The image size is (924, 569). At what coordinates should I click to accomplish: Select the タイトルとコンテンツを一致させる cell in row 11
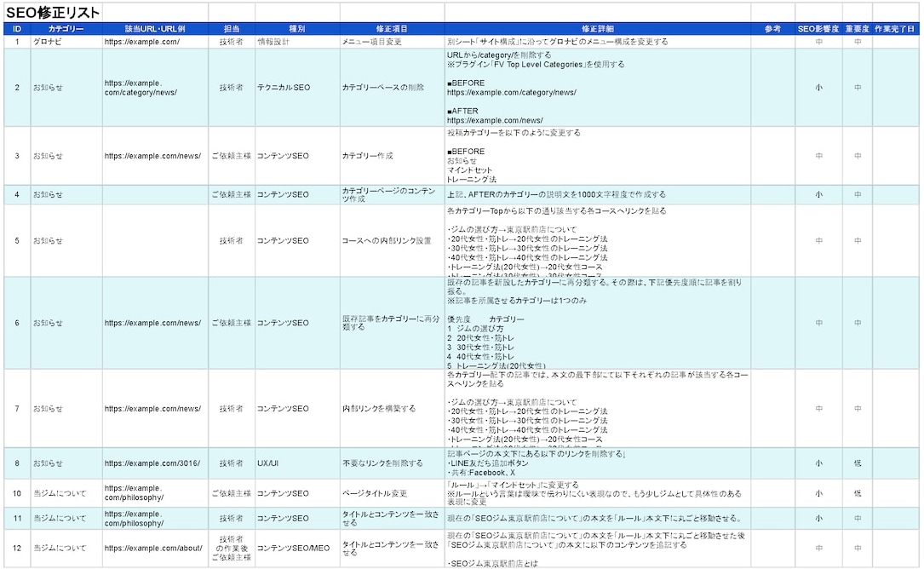(x=392, y=518)
